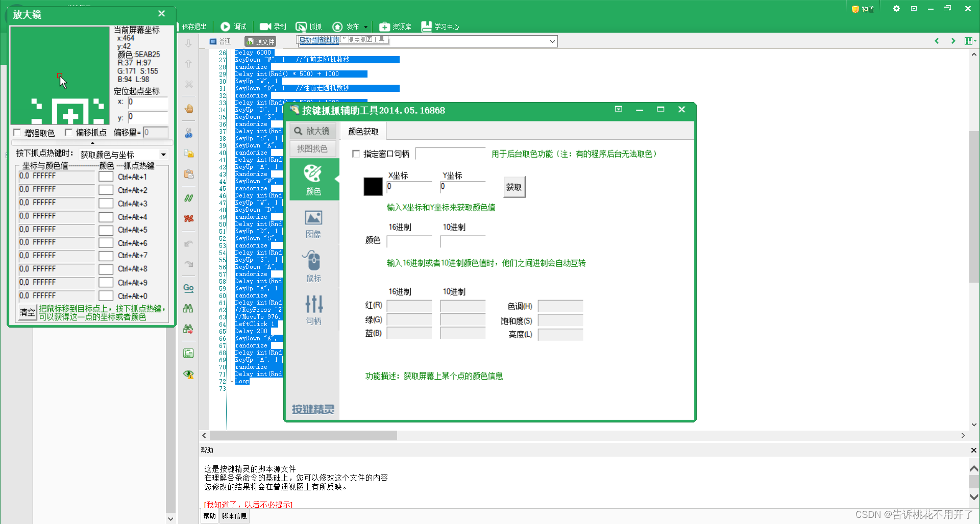Open the 获取颜色与坐标 hotkey dropdown
This screenshot has width=980, height=524.
click(163, 155)
